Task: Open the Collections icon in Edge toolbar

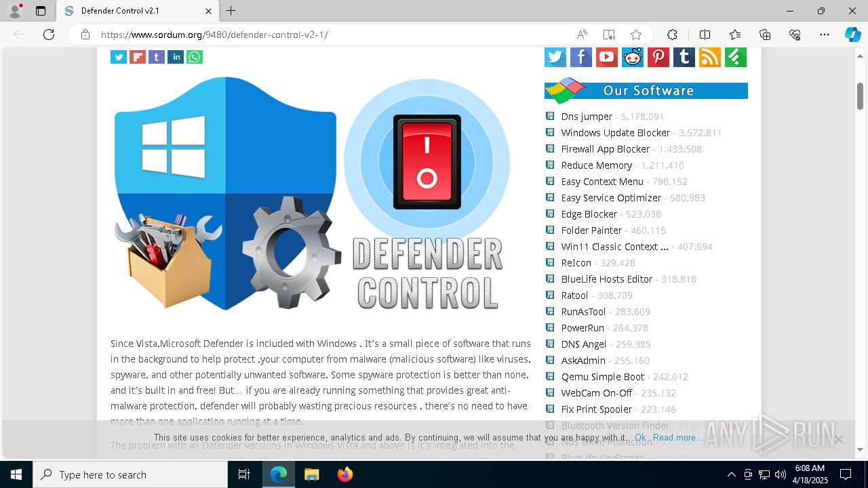Action: coord(765,35)
